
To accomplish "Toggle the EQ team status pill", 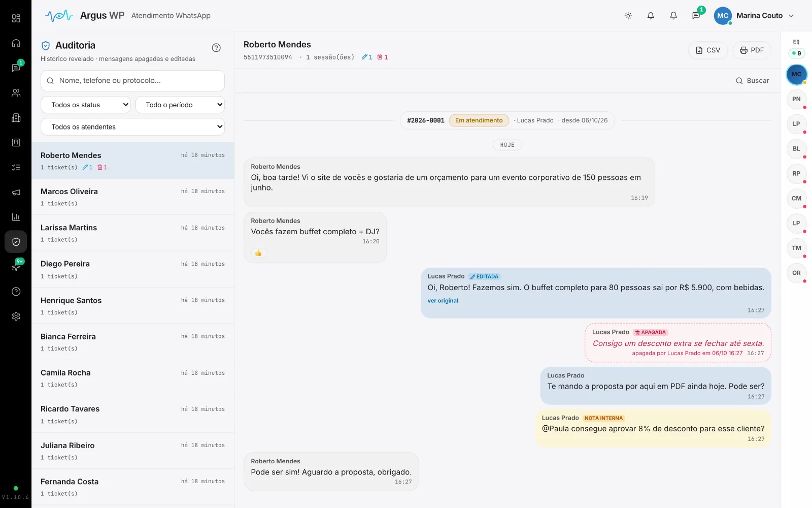I will pos(796,53).
